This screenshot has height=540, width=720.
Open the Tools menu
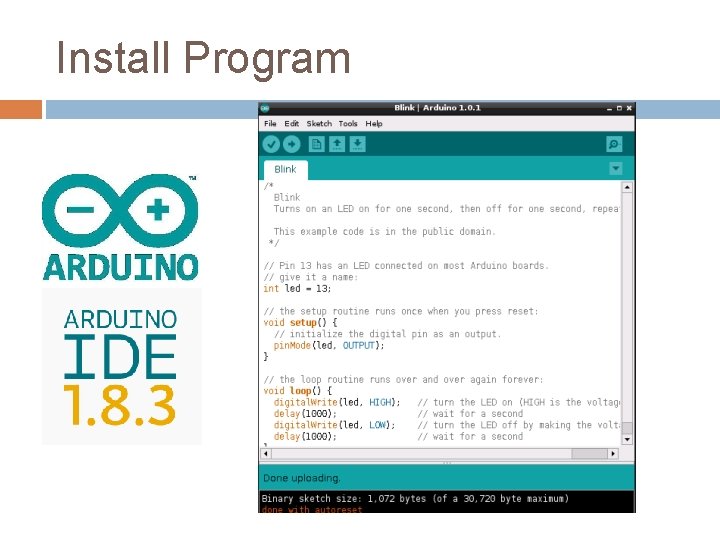click(348, 124)
